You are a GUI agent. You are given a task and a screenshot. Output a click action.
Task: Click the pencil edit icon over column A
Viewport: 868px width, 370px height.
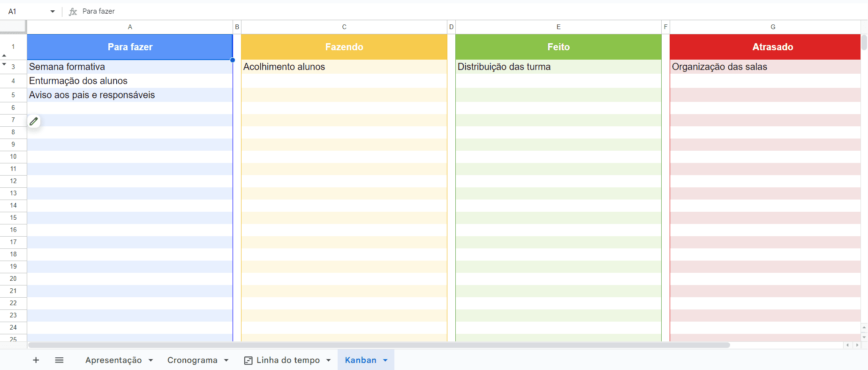pos(34,122)
